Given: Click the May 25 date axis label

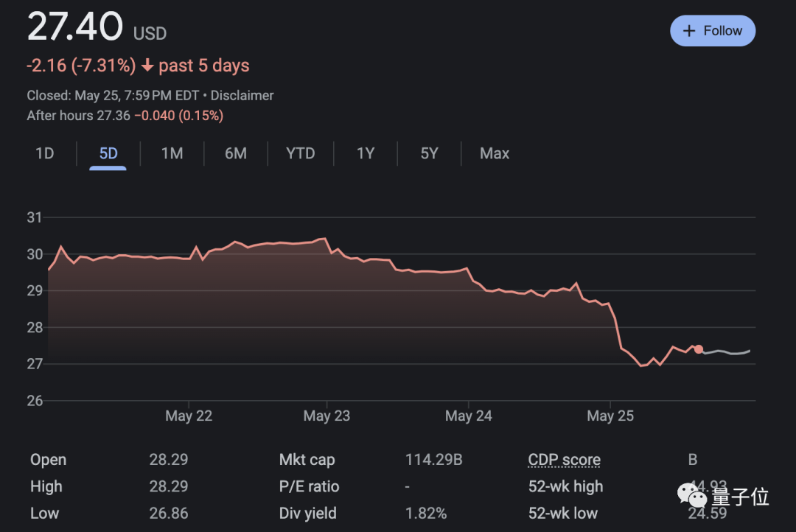Looking at the screenshot, I should [610, 416].
